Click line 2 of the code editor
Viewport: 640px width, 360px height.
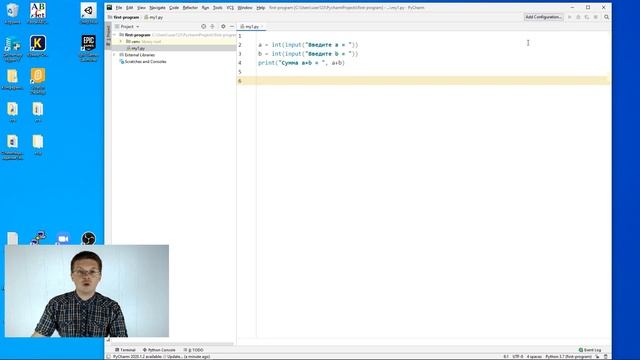click(x=308, y=45)
